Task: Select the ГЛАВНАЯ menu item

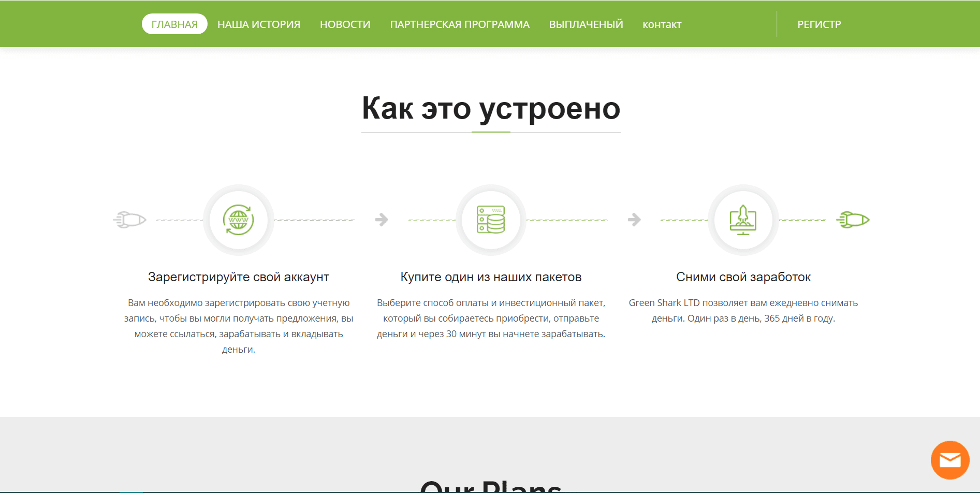Action: (x=174, y=23)
